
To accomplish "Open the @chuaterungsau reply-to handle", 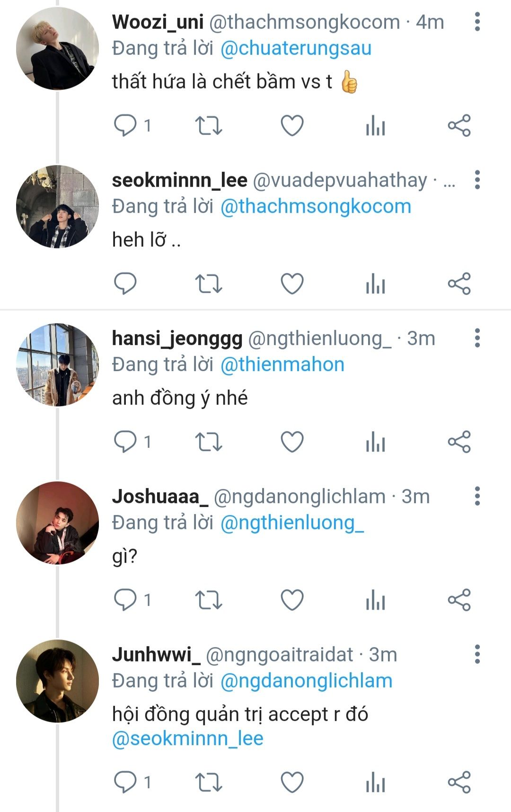I will point(296,48).
